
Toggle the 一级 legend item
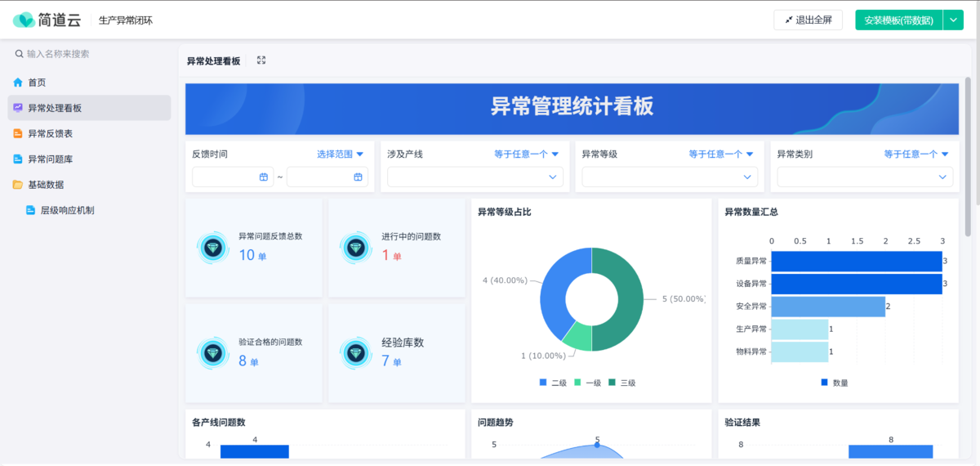[x=587, y=383]
